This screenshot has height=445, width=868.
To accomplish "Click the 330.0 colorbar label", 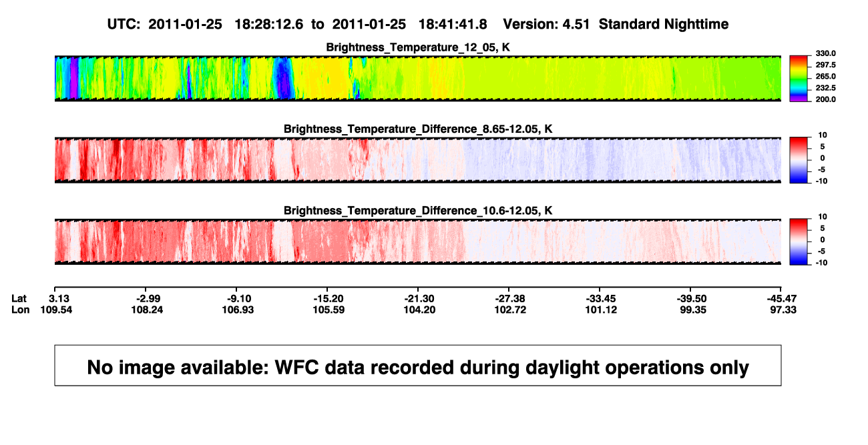I will (x=825, y=53).
